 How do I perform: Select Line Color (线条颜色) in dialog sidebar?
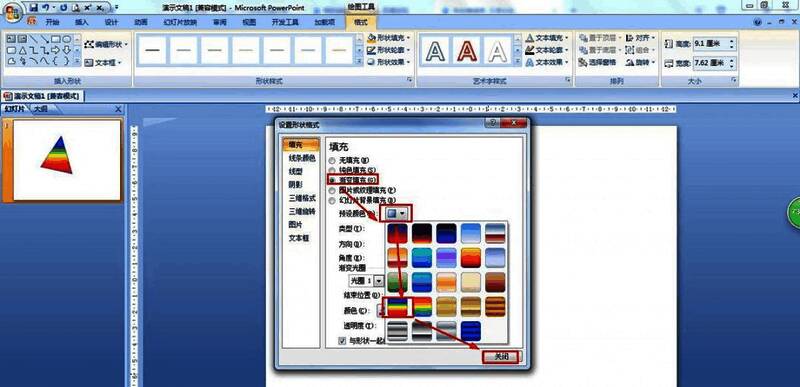point(302,159)
